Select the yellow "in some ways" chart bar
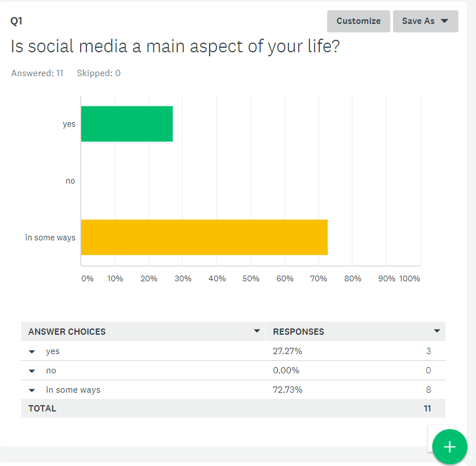The width and height of the screenshot is (476, 466). (x=204, y=237)
